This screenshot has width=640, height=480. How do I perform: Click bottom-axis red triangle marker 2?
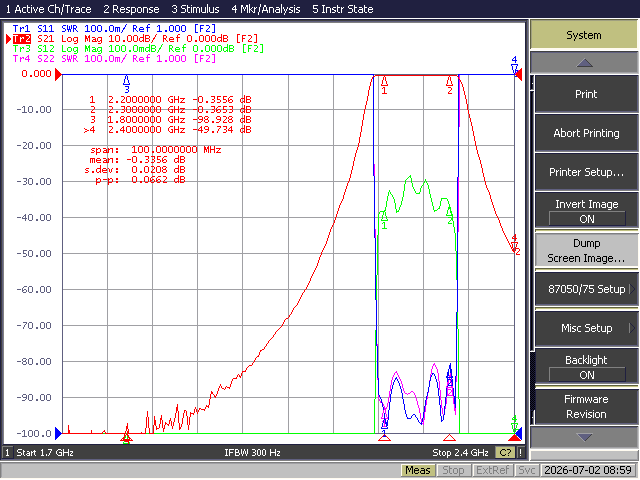(x=449, y=438)
